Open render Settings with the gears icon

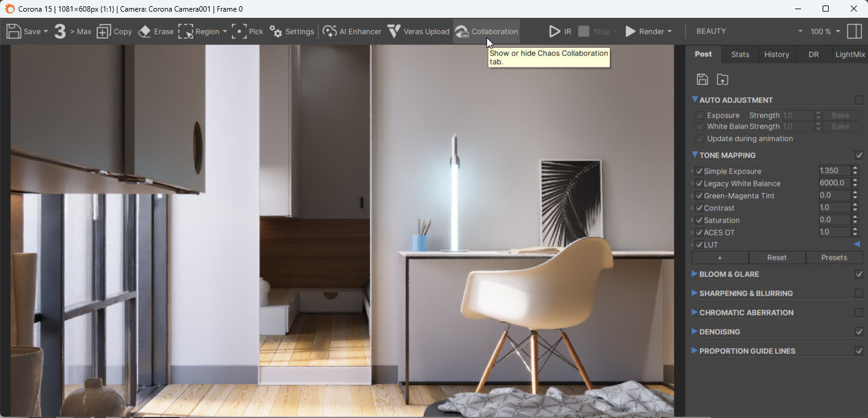coord(292,31)
